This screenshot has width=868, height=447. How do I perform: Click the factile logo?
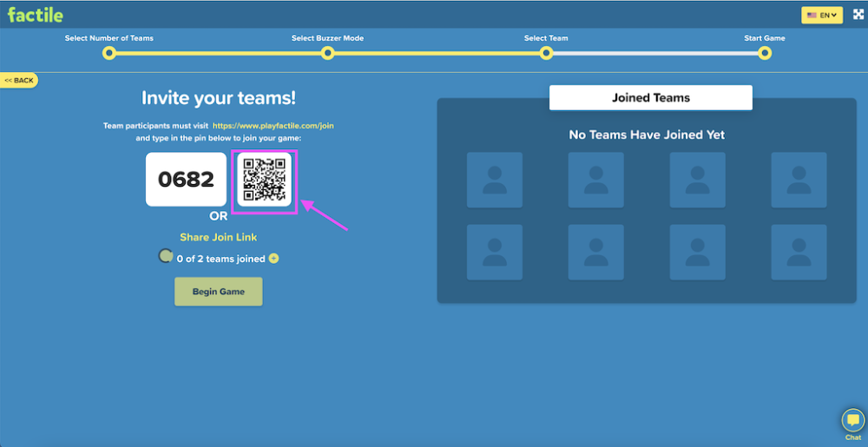click(36, 15)
